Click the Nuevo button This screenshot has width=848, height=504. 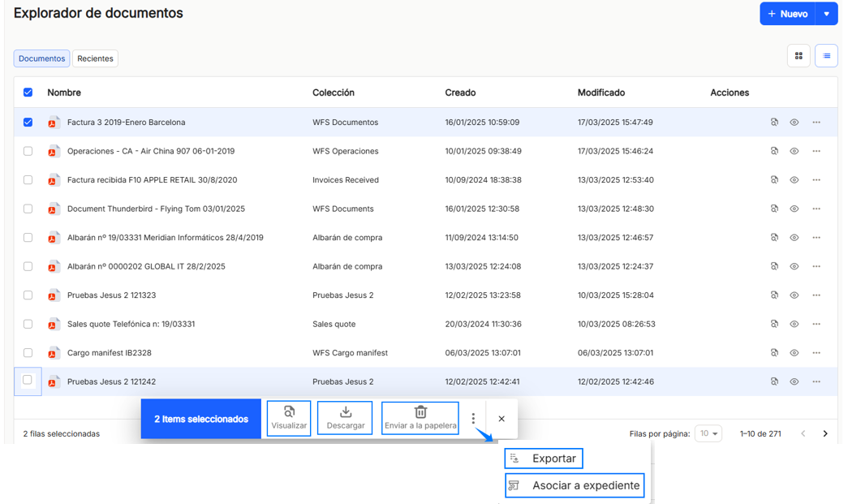pyautogui.click(x=787, y=14)
